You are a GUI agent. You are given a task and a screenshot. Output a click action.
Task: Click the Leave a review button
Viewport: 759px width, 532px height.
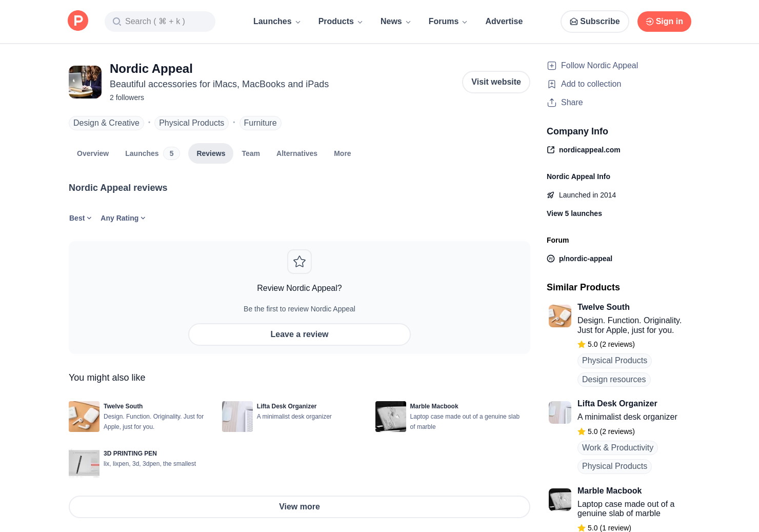pyautogui.click(x=299, y=334)
